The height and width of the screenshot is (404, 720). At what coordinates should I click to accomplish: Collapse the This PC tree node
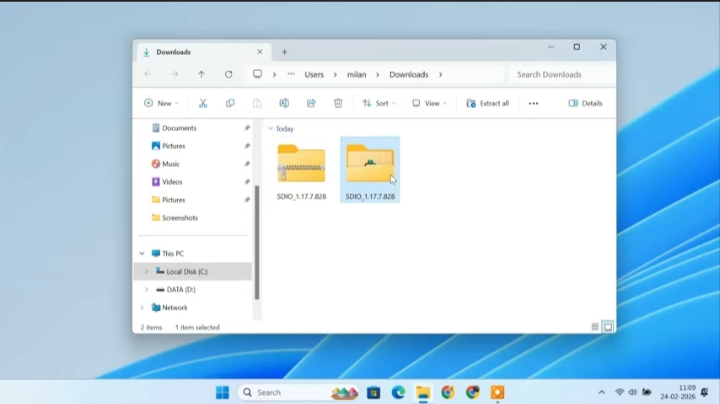tap(142, 253)
